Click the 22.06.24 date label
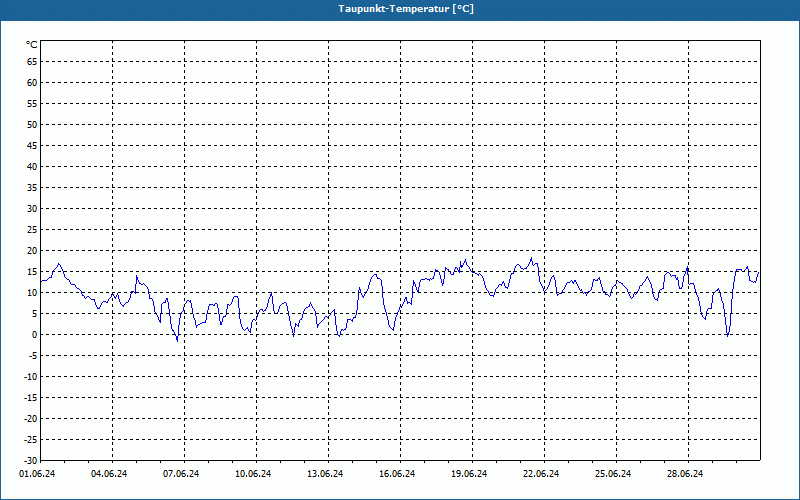Screen dimensions: 800x500 tap(541, 474)
